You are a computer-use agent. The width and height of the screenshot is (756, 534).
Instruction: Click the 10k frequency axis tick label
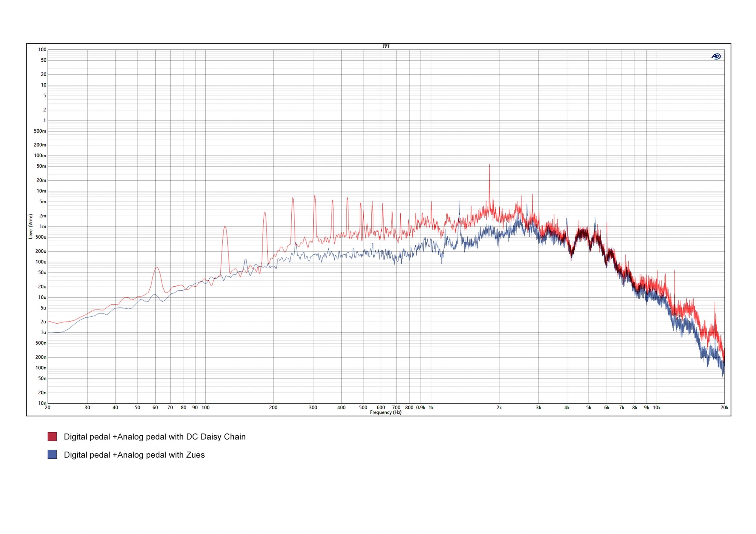tap(657, 408)
